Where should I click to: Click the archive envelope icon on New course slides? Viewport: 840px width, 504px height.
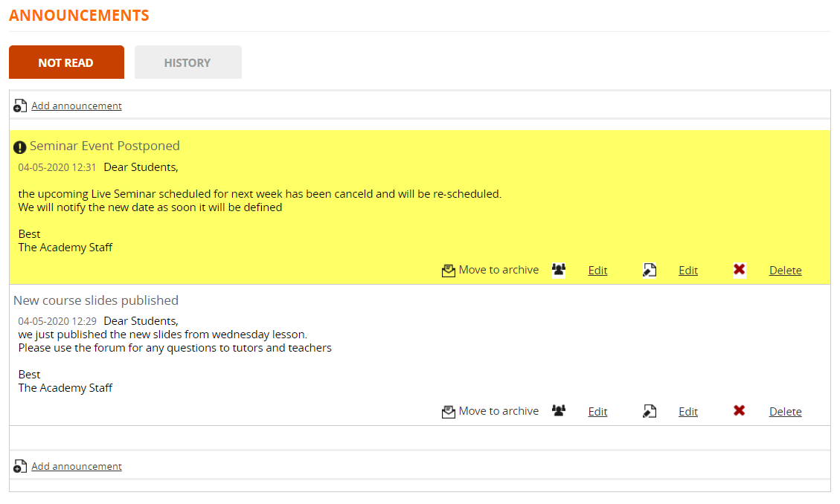click(x=448, y=411)
